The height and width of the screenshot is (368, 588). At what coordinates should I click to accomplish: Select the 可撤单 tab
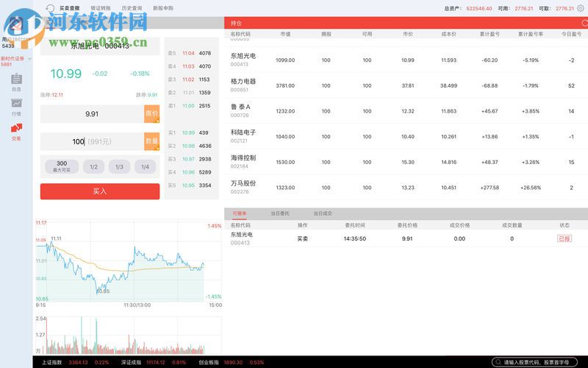coord(240,213)
